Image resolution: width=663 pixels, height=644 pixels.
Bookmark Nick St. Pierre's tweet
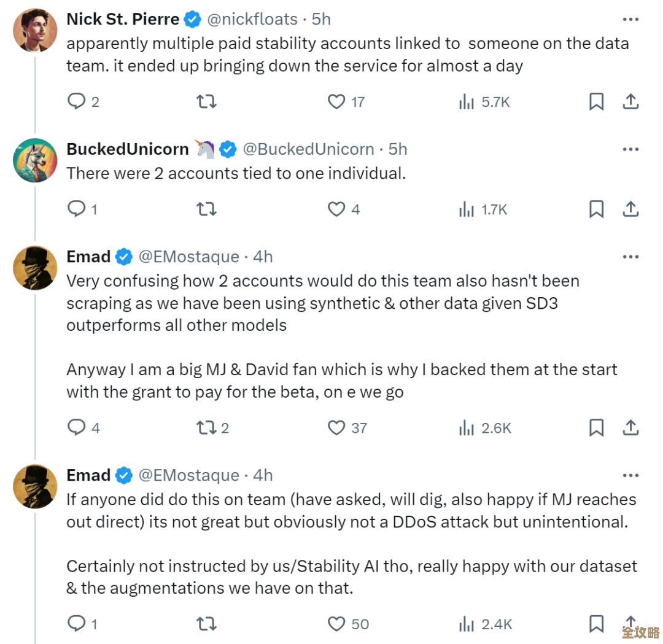click(x=596, y=102)
